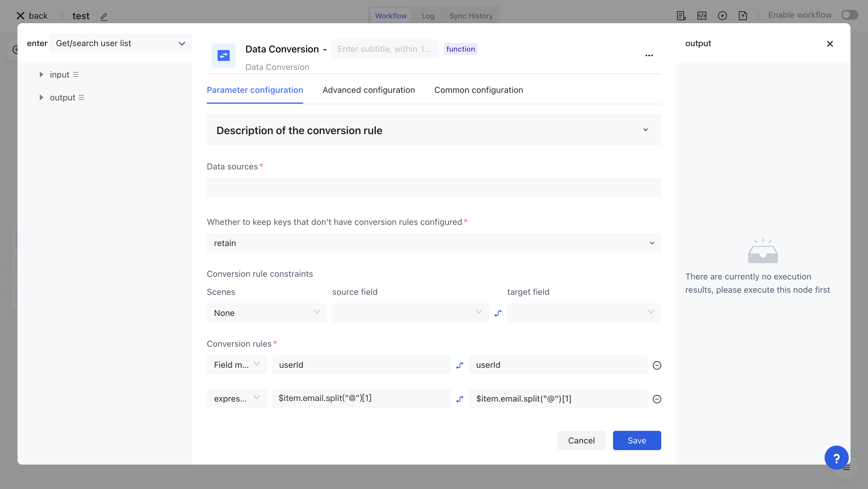Remove the userId conversion rule row

[x=657, y=365]
